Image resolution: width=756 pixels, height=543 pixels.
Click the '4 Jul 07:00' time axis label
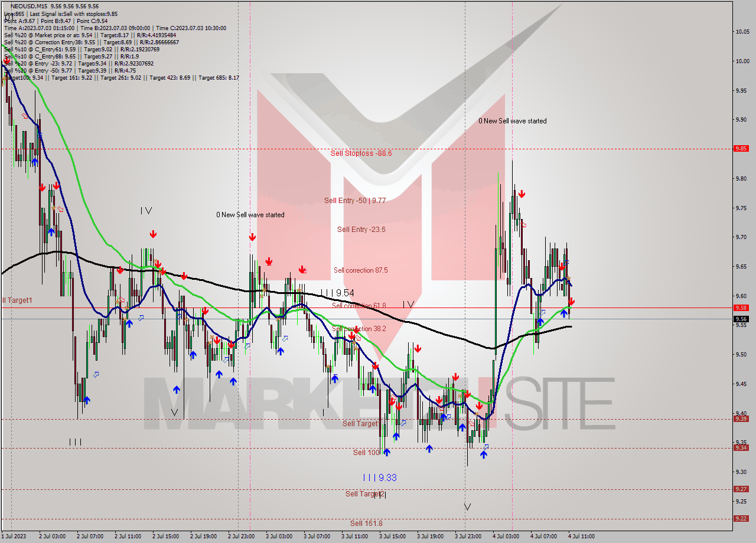pyautogui.click(x=543, y=537)
